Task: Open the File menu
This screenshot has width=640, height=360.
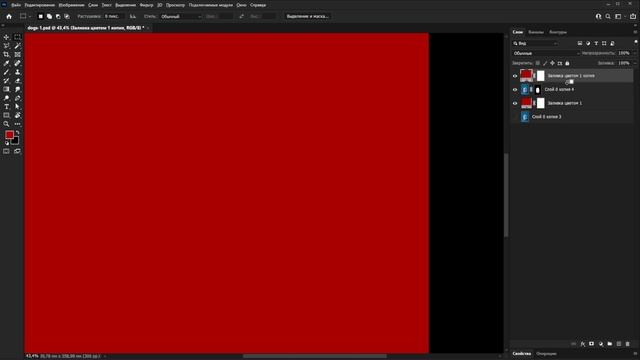Action: pos(16,5)
